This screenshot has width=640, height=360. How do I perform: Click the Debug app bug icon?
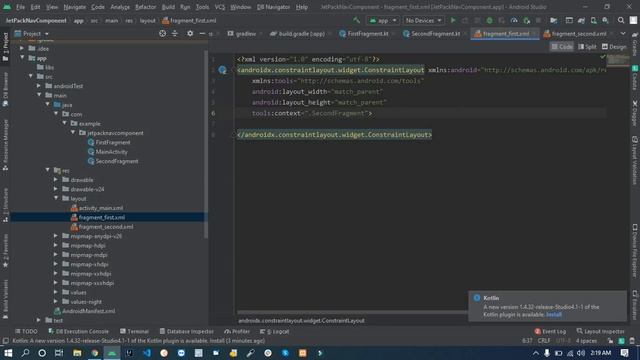[489, 20]
